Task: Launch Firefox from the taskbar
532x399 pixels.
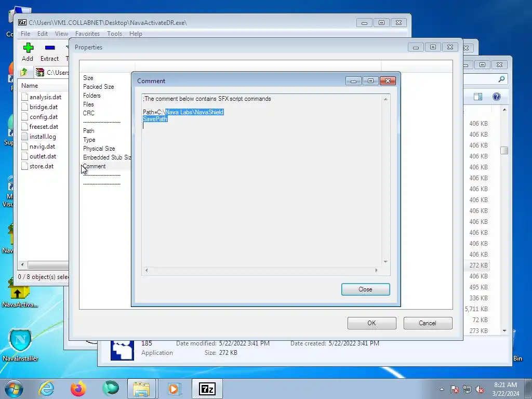Action: coord(78,389)
